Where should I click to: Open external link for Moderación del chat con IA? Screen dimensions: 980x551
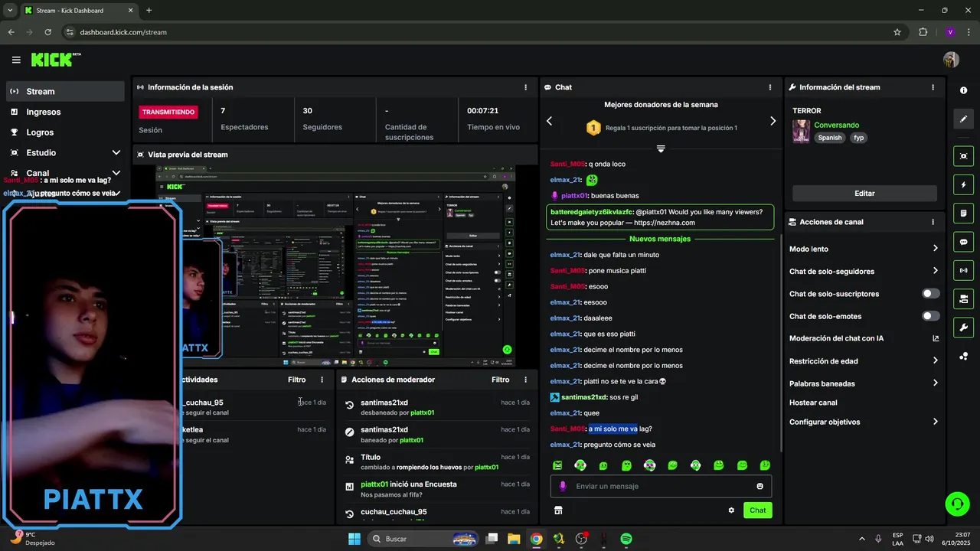tap(936, 338)
